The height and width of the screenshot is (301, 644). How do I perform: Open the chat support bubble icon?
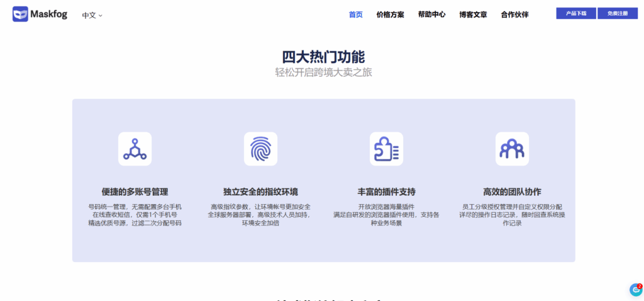635,290
